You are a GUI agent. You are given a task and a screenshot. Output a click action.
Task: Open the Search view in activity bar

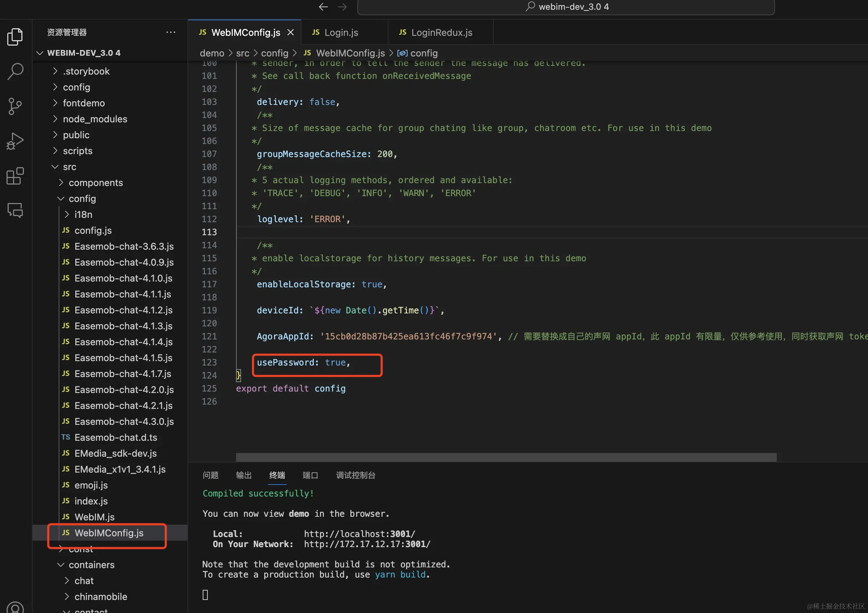pyautogui.click(x=15, y=71)
